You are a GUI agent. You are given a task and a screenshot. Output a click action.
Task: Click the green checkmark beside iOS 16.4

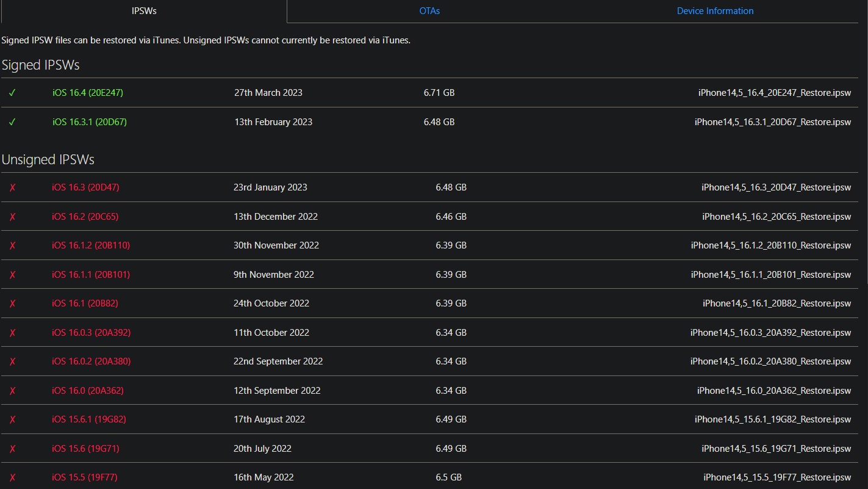(x=12, y=93)
